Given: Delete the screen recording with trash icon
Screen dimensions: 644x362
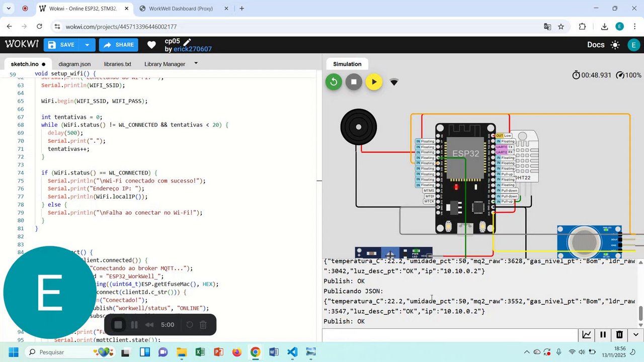Looking at the screenshot, I should coord(203,325).
